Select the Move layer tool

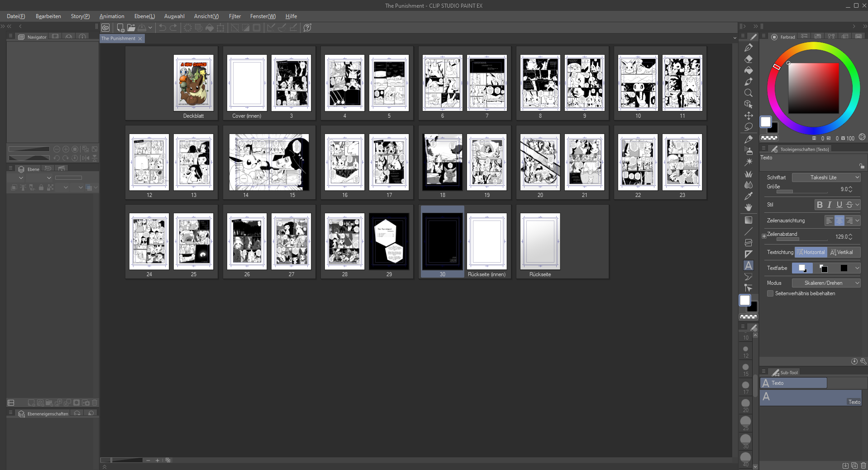pos(749,115)
